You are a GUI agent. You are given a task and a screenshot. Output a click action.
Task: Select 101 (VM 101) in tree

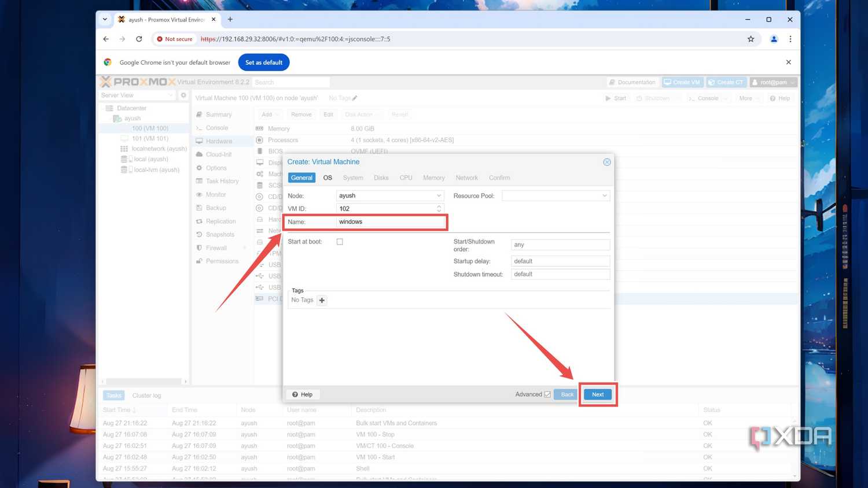tap(150, 139)
